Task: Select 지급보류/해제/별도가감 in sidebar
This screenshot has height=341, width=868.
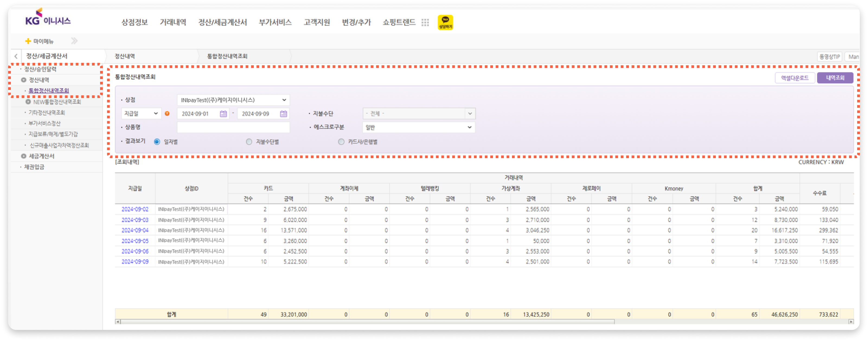Action: click(53, 134)
